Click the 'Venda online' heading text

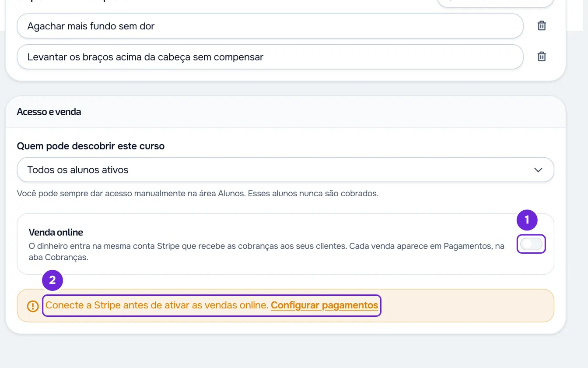pyautogui.click(x=56, y=232)
